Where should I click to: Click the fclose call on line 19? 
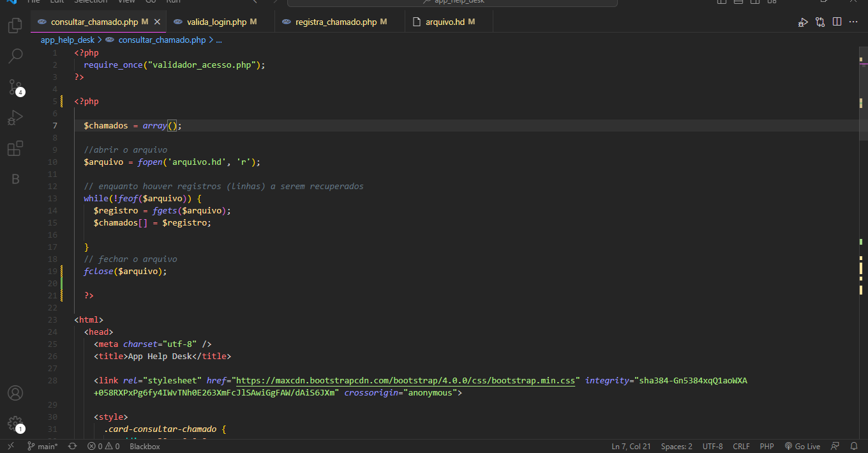pos(98,272)
